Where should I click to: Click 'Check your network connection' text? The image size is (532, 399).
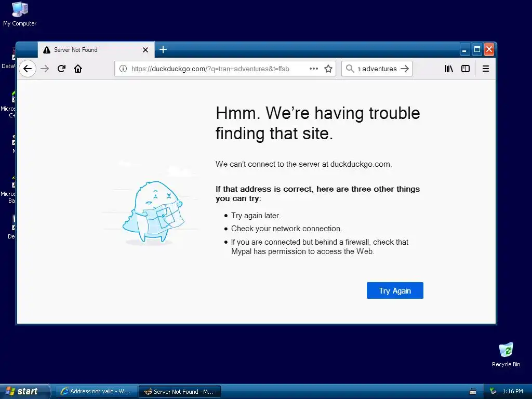tap(286, 229)
